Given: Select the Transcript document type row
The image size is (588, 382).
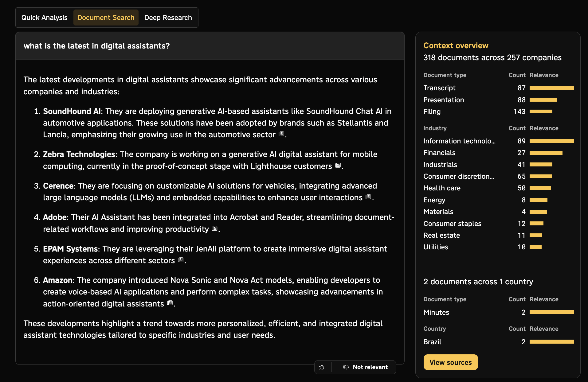Looking at the screenshot, I should click(x=498, y=88).
